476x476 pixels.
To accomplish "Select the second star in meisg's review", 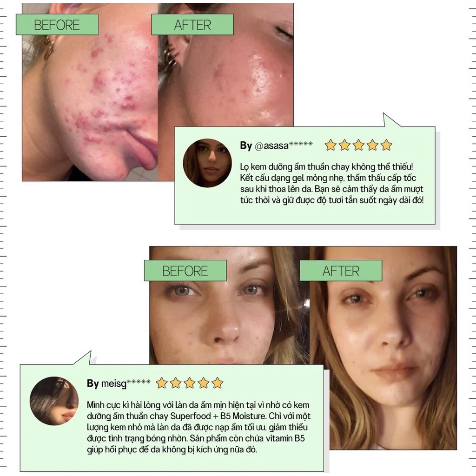I will pyautogui.click(x=175, y=383).
